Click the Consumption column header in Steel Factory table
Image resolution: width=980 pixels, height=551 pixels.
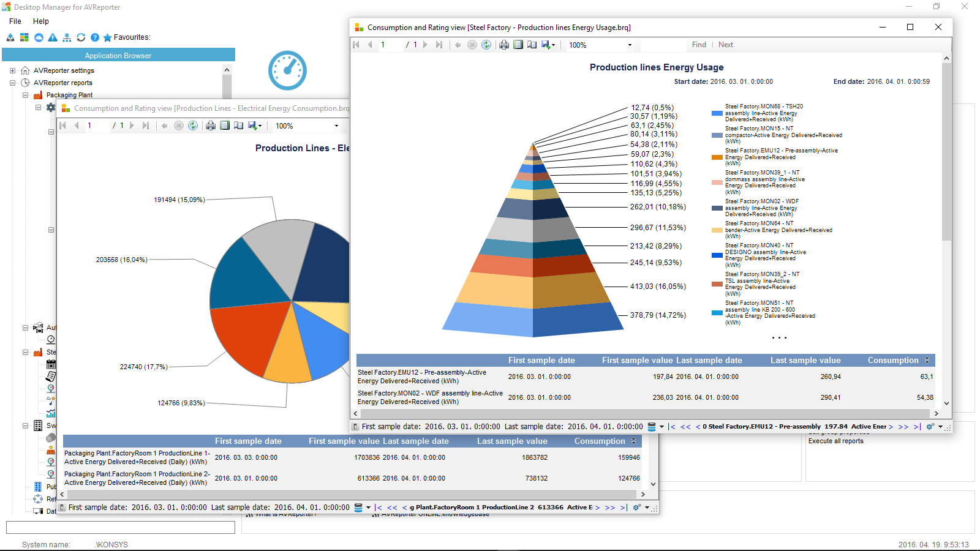click(x=892, y=361)
